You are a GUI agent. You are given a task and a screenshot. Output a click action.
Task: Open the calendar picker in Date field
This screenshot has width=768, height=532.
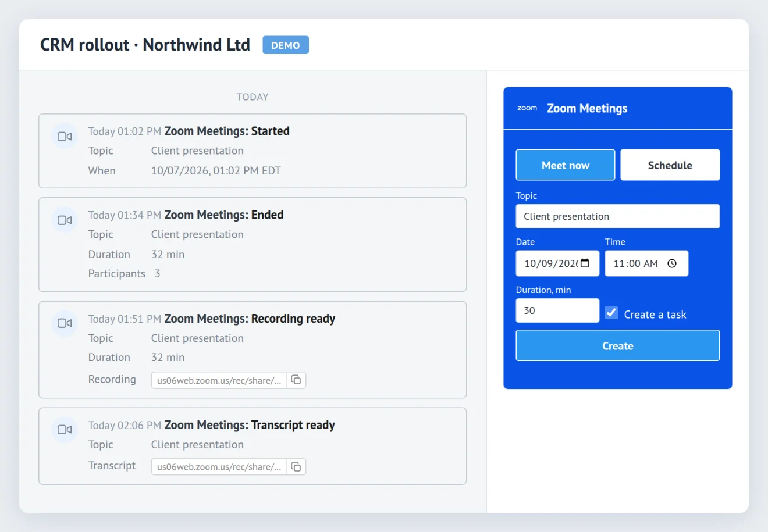[585, 263]
